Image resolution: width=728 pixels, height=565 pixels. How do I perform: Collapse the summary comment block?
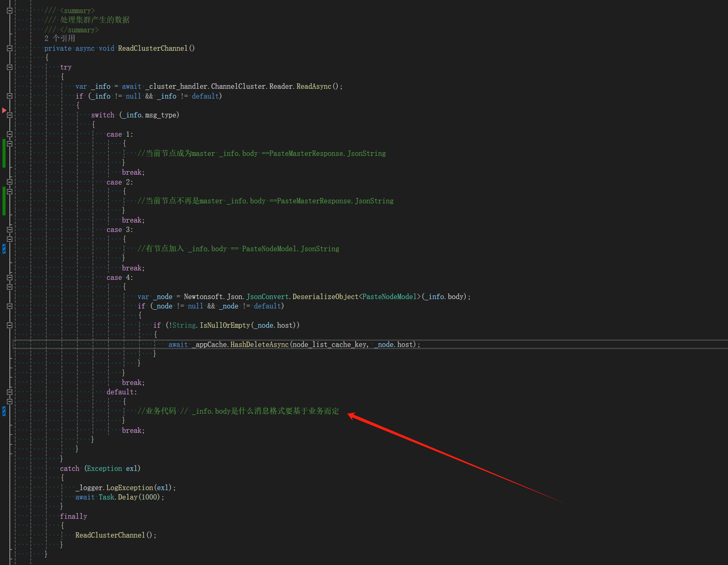pos(9,11)
